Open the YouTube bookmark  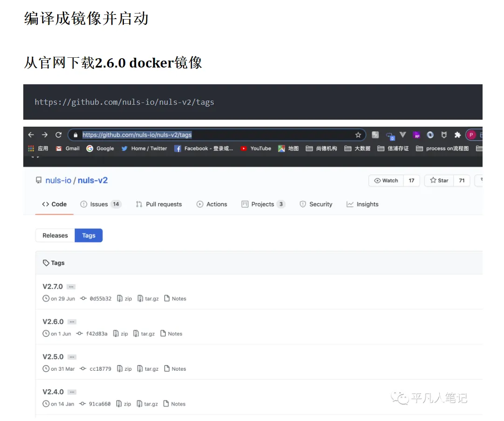(x=256, y=149)
